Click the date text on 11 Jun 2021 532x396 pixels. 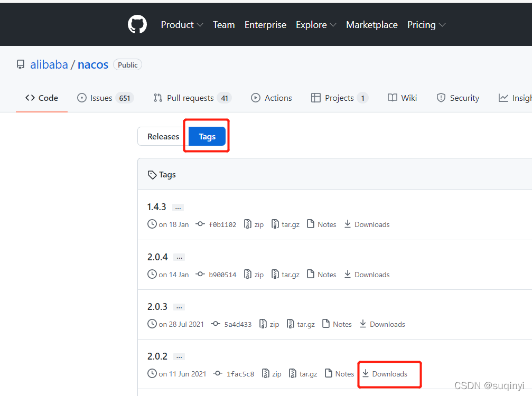pyautogui.click(x=183, y=374)
